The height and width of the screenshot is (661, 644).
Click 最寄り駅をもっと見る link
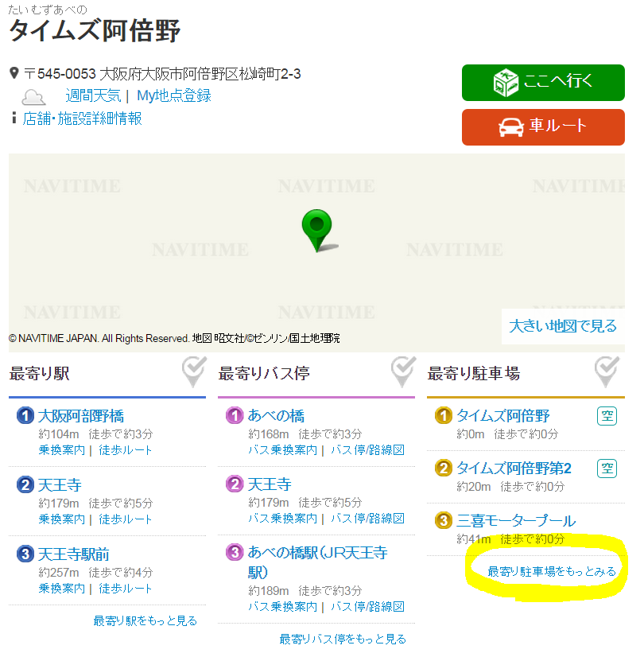145,621
